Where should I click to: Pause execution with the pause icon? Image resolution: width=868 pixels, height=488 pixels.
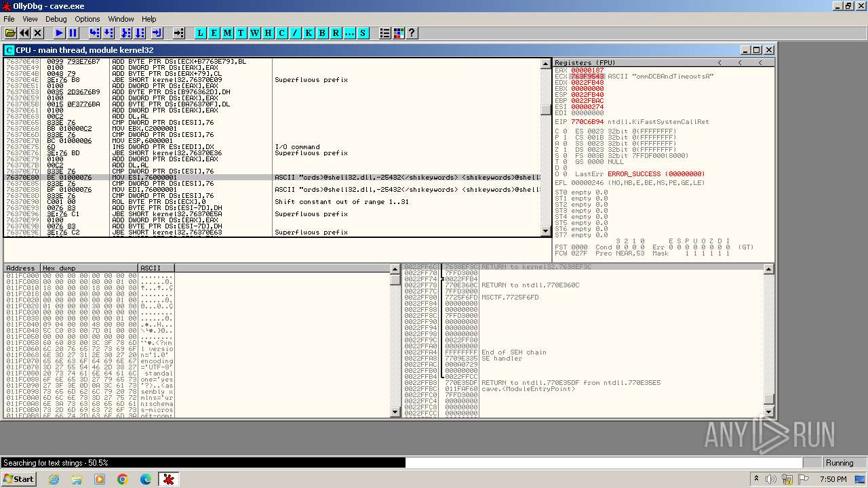pyautogui.click(x=73, y=33)
